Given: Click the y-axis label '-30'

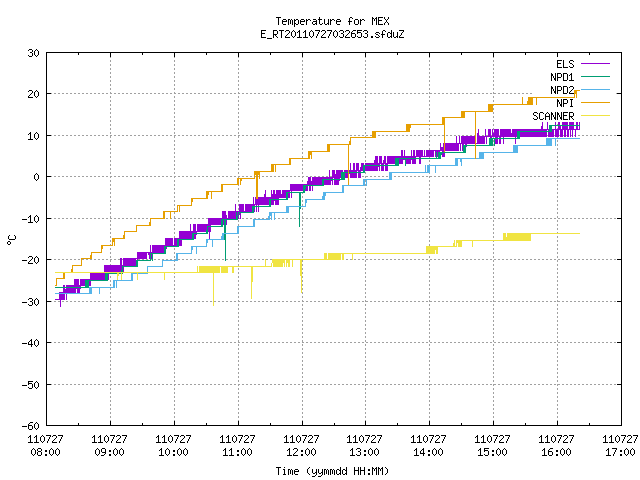Looking at the screenshot, I should click(x=31, y=302).
